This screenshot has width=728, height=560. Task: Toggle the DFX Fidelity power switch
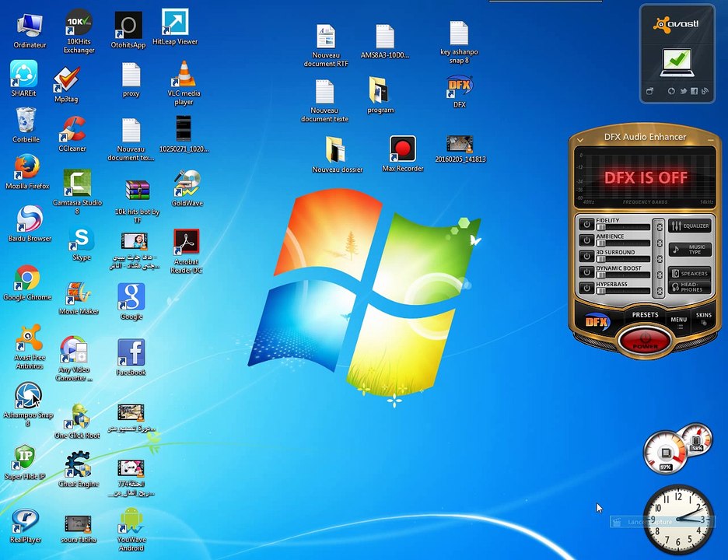[x=586, y=224]
